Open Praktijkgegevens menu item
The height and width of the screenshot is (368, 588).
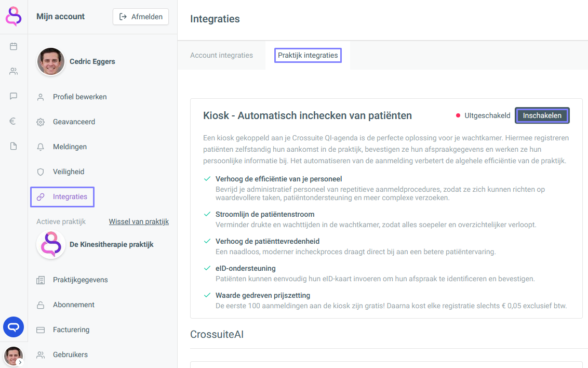click(x=80, y=280)
